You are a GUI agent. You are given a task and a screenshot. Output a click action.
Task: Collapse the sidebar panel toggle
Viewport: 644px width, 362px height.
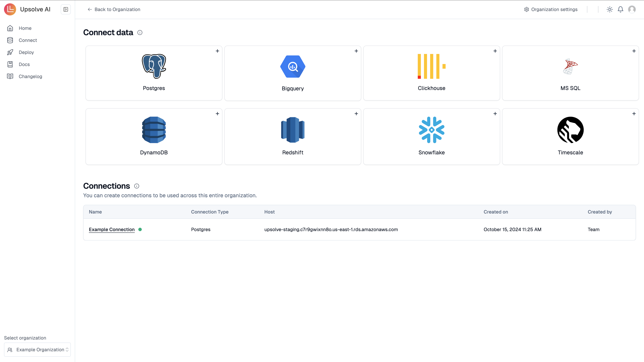66,10
